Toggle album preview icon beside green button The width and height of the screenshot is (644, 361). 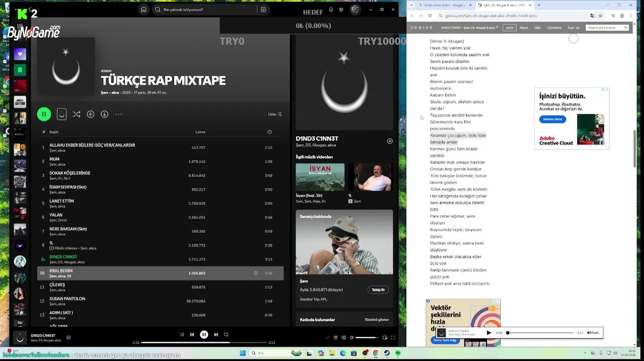(x=62, y=114)
